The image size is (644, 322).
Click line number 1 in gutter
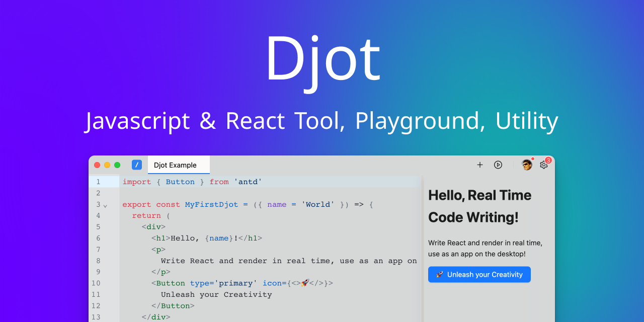[x=98, y=182]
